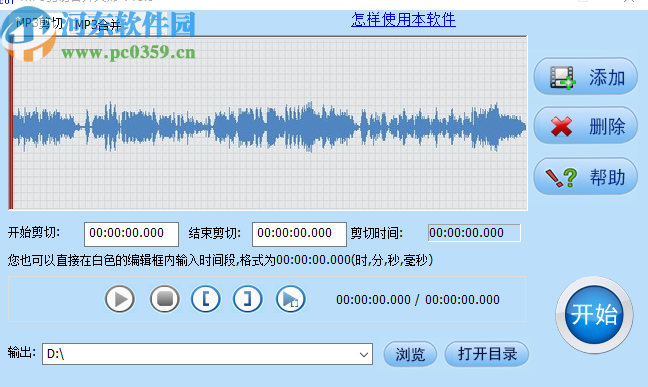
Task: Set cut end point with right bracket
Action: click(248, 299)
